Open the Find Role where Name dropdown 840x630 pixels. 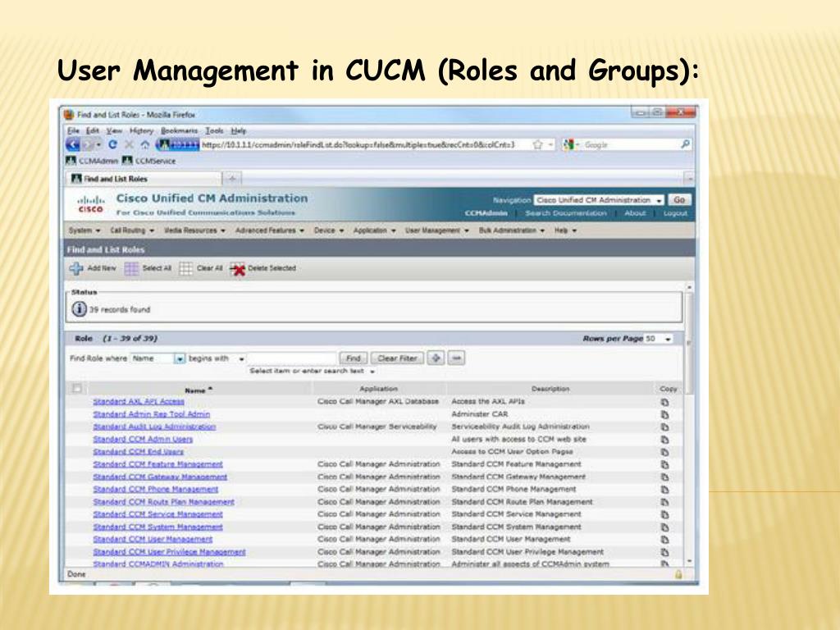coord(158,358)
